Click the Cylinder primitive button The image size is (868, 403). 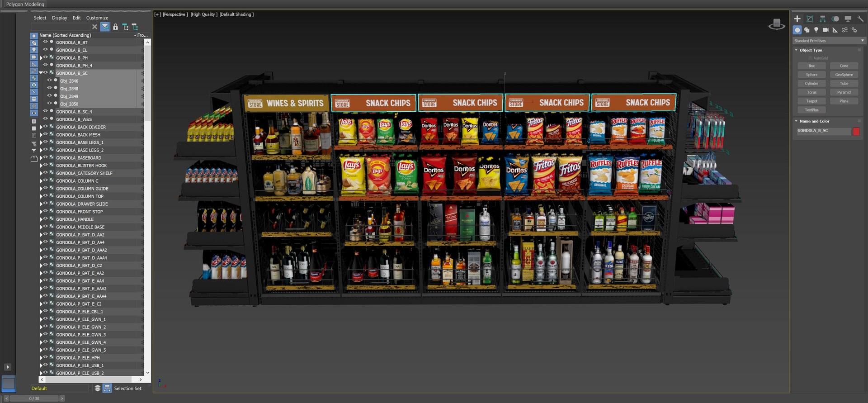click(811, 84)
